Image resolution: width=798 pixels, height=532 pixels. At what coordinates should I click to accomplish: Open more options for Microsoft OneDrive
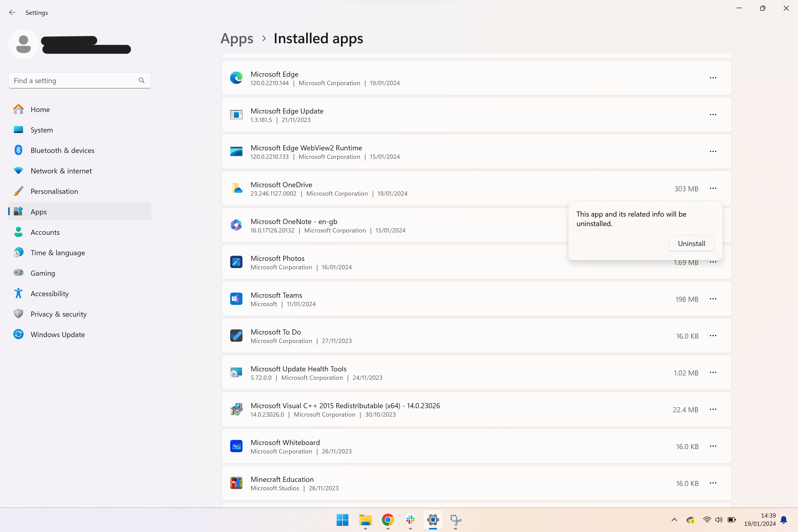[713, 188]
